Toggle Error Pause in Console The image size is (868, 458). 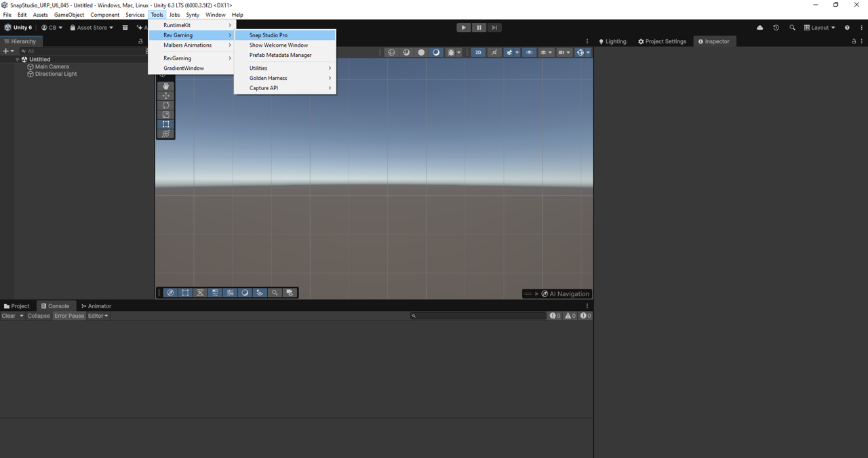click(69, 316)
